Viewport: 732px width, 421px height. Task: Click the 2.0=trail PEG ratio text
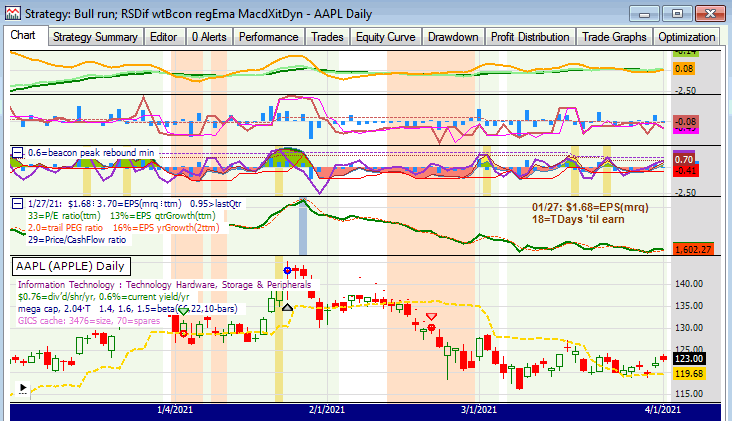pyautogui.click(x=65, y=228)
